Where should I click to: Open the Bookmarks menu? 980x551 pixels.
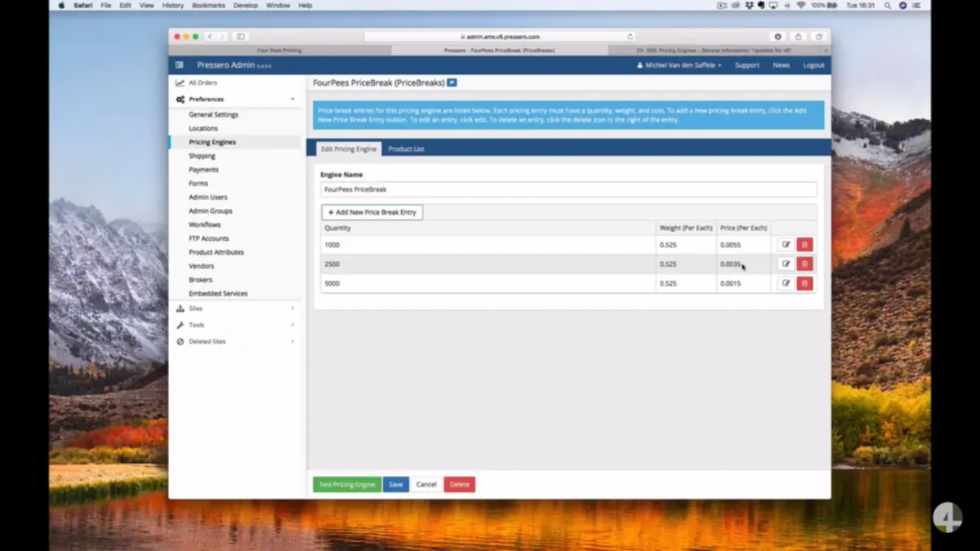(207, 5)
